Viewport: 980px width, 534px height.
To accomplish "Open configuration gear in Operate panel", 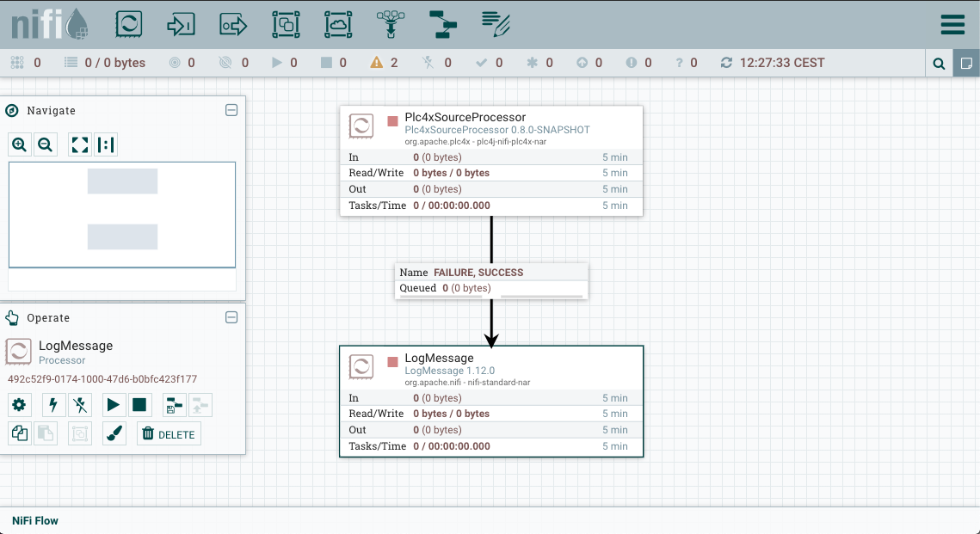I will click(x=19, y=404).
